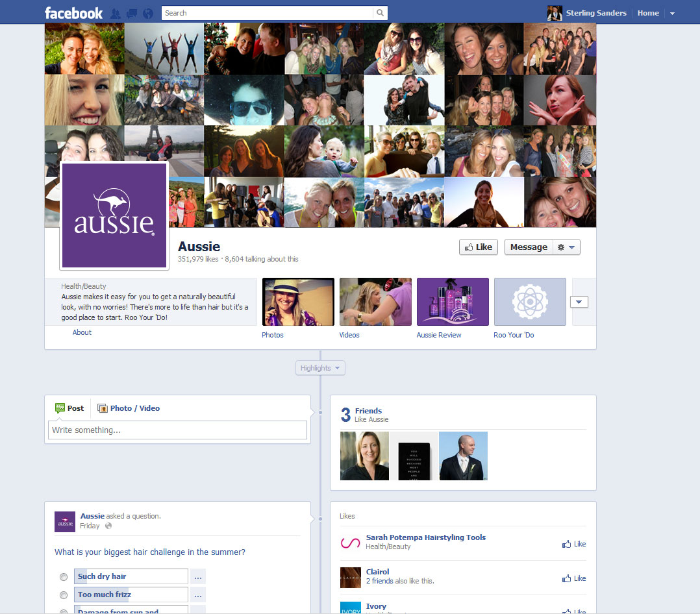Click the search magnifier button
This screenshot has width=700, height=614.
[x=380, y=13]
